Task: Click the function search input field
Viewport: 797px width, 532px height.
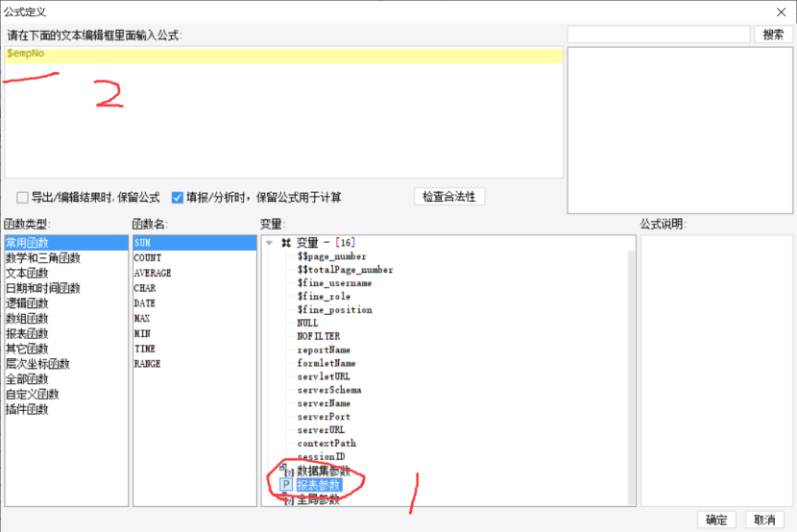Action: click(659, 35)
